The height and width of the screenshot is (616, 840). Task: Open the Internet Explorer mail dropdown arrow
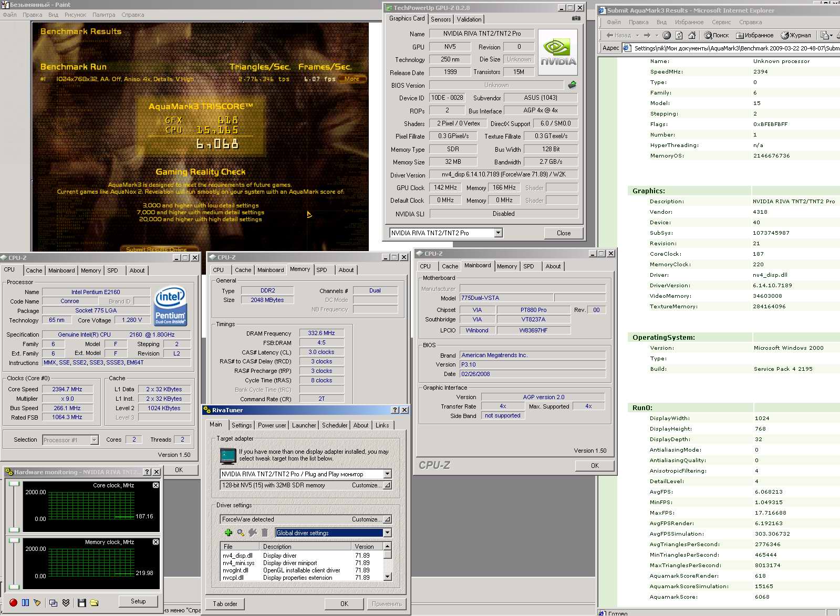[831, 35]
